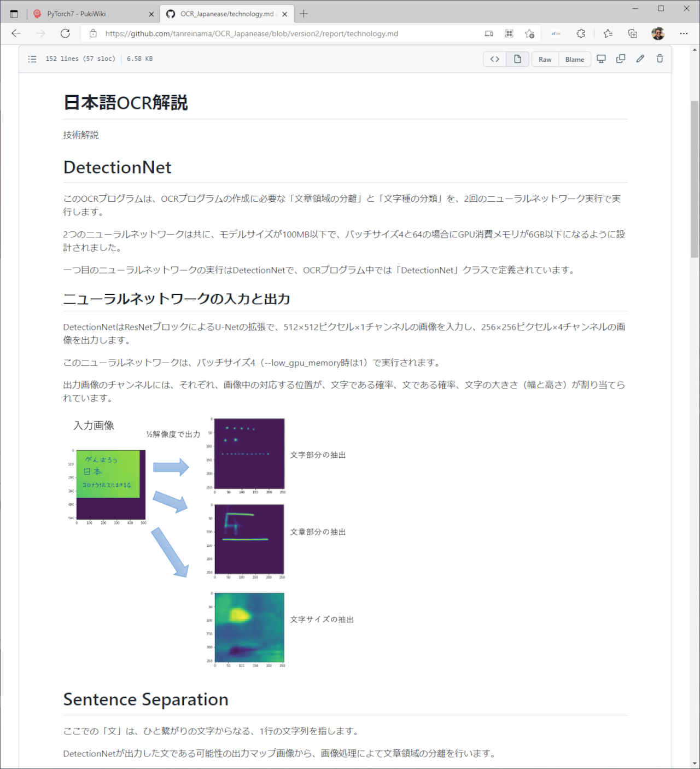Switch to source code display view
The image size is (700, 769).
pyautogui.click(x=495, y=59)
